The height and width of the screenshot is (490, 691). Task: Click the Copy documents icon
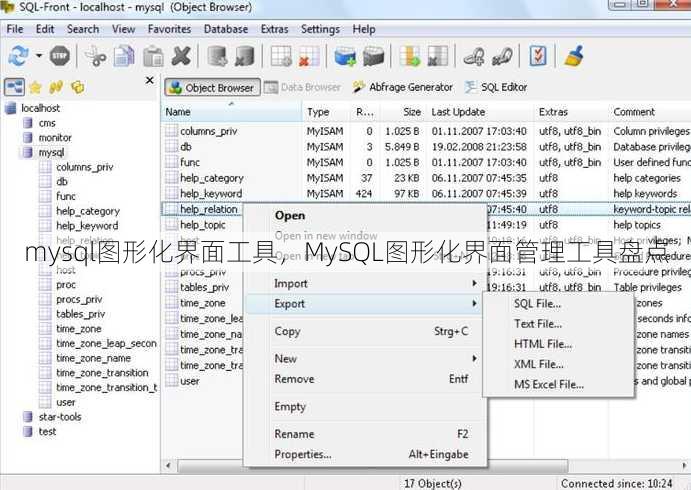click(x=124, y=56)
